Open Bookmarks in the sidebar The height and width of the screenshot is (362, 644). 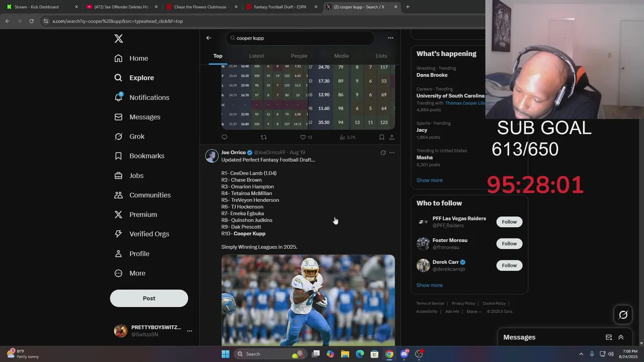click(139, 156)
